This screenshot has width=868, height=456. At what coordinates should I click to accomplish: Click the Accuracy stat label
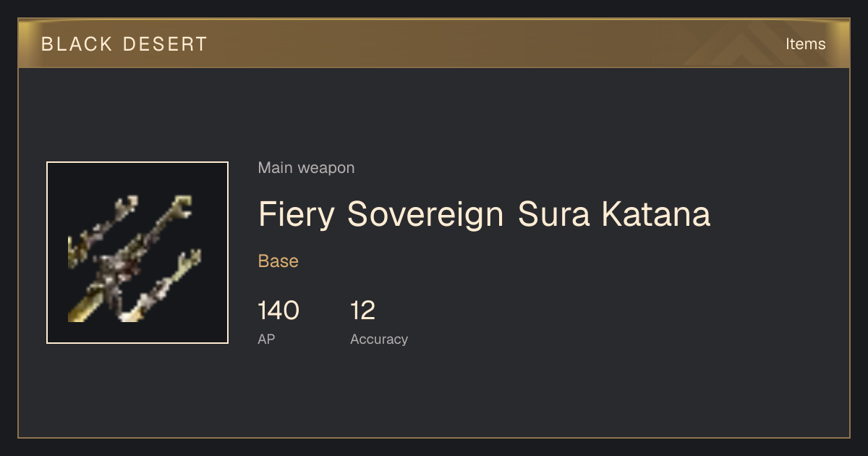tap(379, 339)
